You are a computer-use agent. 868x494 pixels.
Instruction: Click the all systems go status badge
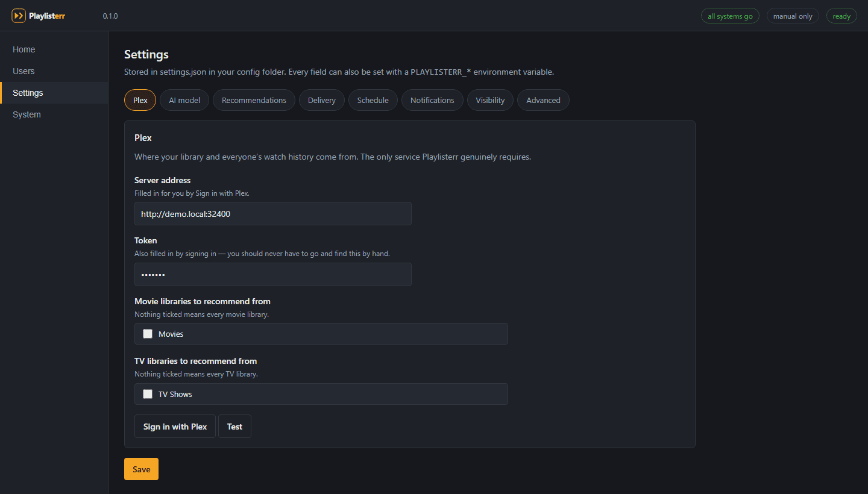[730, 16]
